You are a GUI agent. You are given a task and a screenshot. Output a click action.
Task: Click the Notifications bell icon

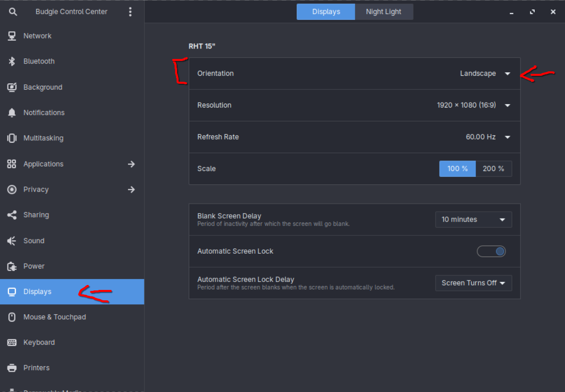coord(12,112)
